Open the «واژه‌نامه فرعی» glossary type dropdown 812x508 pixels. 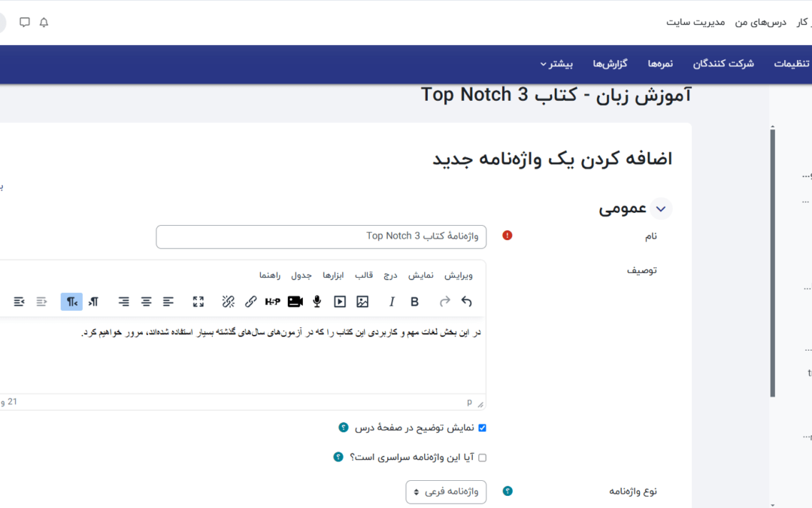[x=446, y=492]
